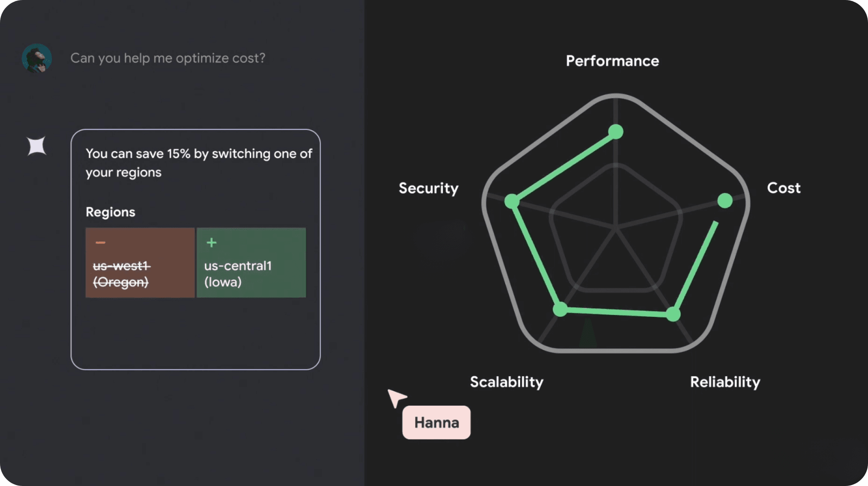868x486 pixels.
Task: Click the Cost axis label
Action: pyautogui.click(x=784, y=188)
